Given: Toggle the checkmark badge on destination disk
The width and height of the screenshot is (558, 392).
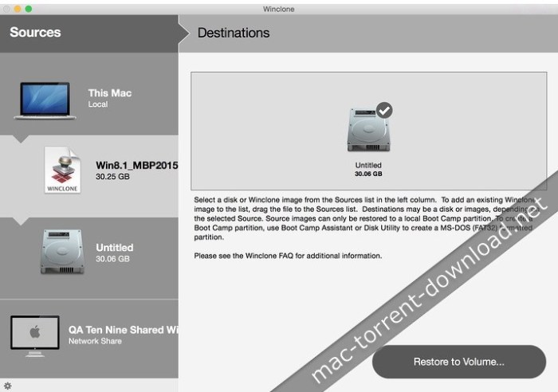Looking at the screenshot, I should (384, 109).
